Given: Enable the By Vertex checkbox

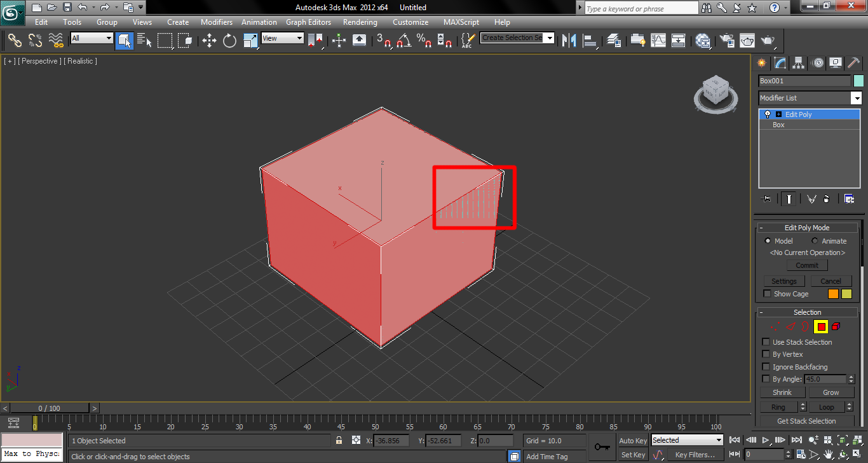Looking at the screenshot, I should (x=766, y=354).
